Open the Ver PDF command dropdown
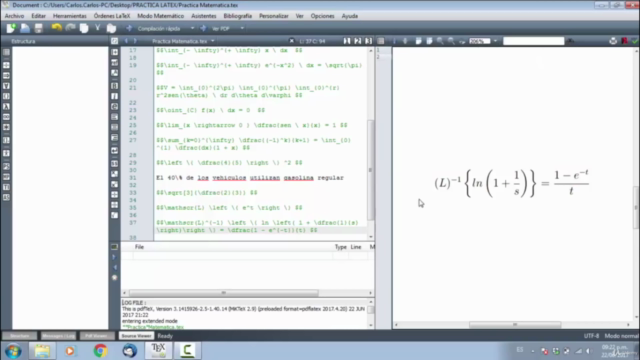640x360 pixels. (x=242, y=28)
